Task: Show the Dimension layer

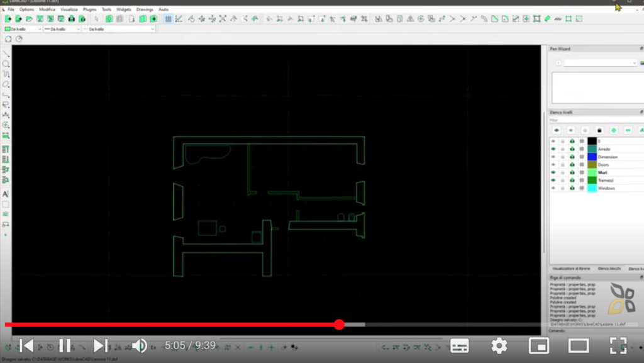Action: click(x=553, y=157)
